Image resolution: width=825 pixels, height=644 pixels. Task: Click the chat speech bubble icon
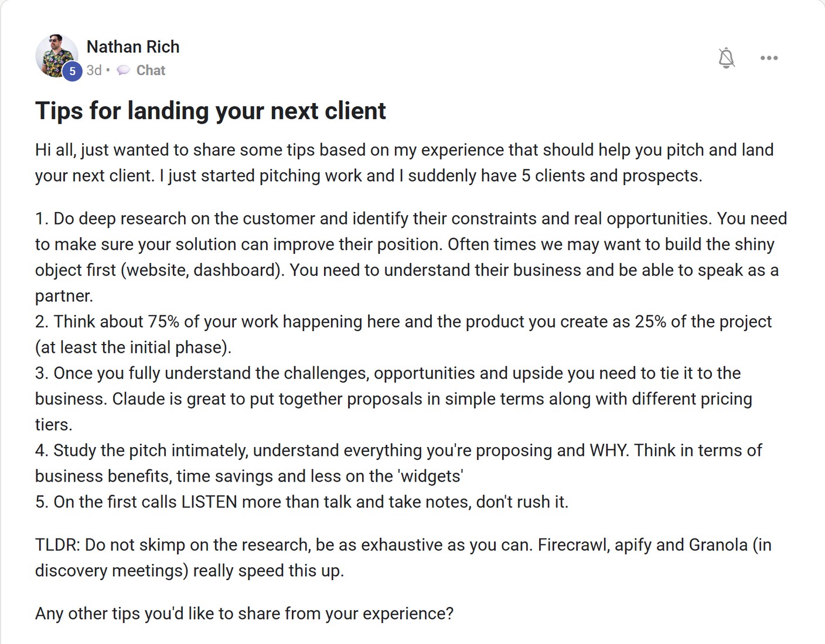pyautogui.click(x=123, y=70)
